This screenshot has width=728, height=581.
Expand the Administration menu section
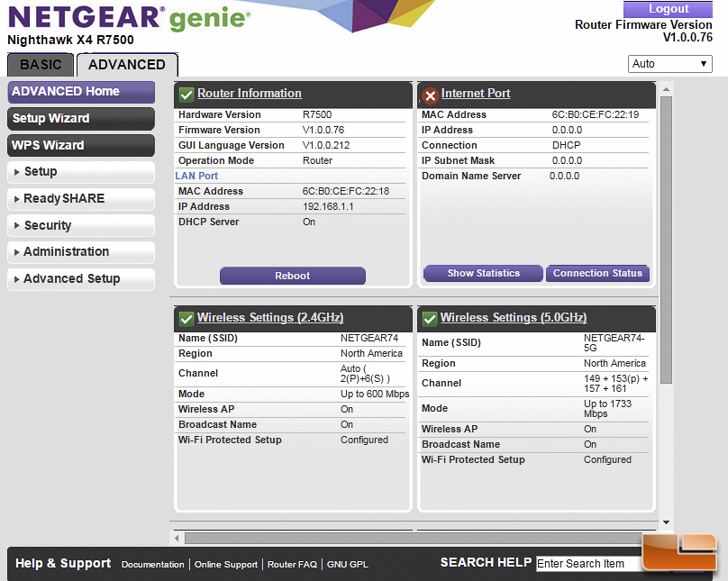tap(81, 252)
